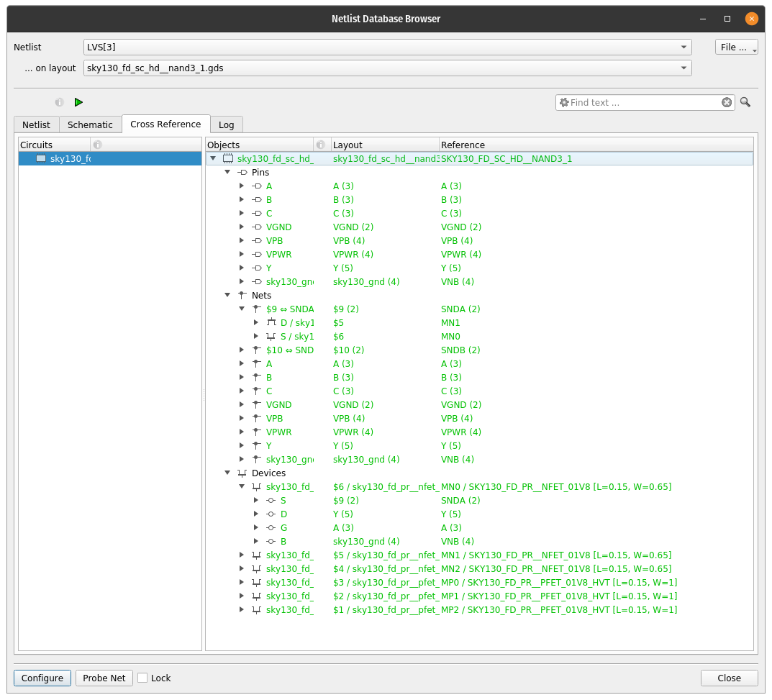This screenshot has height=700, width=772.
Task: Select terminal B row of MN0
Action: point(480,542)
